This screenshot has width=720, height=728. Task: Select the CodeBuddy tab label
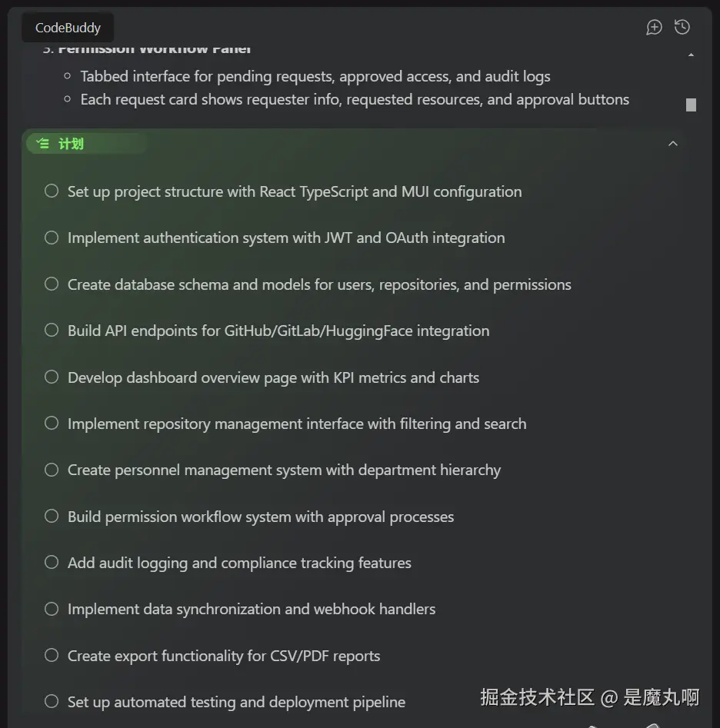pyautogui.click(x=68, y=28)
